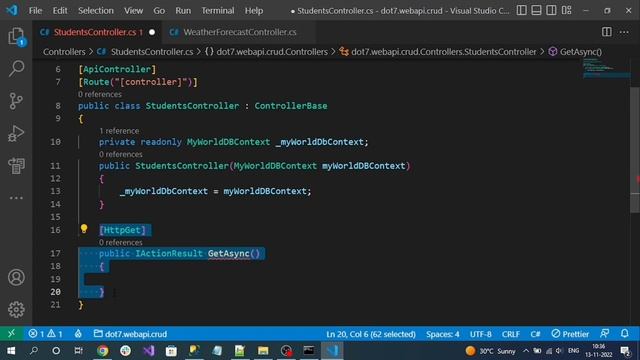Click Prettier formatter status
The height and width of the screenshot is (360, 640).
click(570, 334)
